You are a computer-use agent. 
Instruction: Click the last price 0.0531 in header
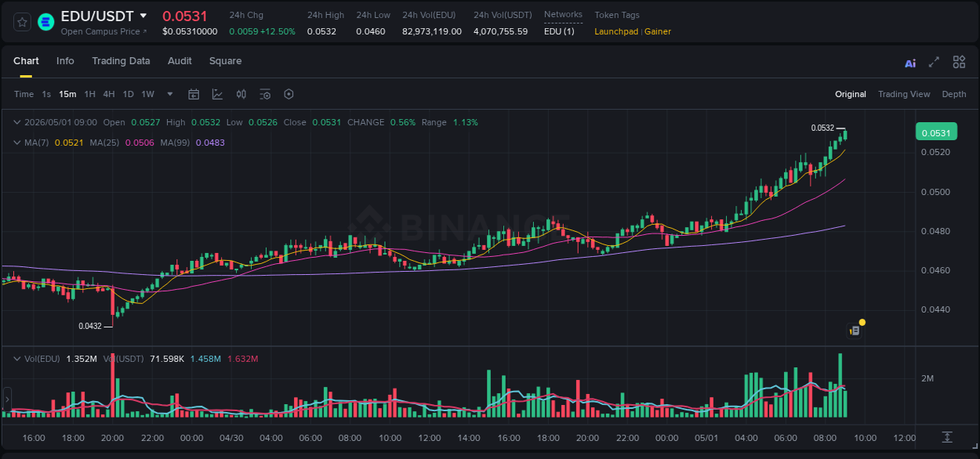tap(185, 16)
